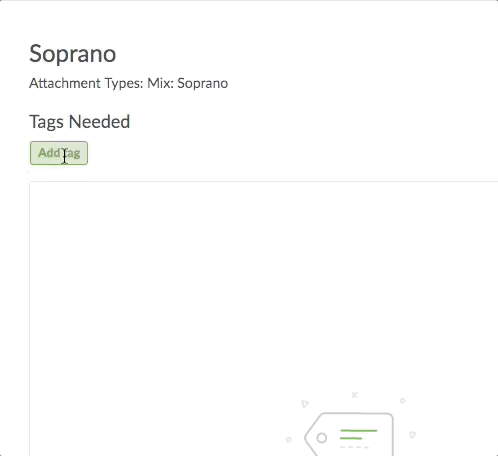This screenshot has width=498, height=456.
Task: Click the small circle left of tag
Action: click(289, 440)
